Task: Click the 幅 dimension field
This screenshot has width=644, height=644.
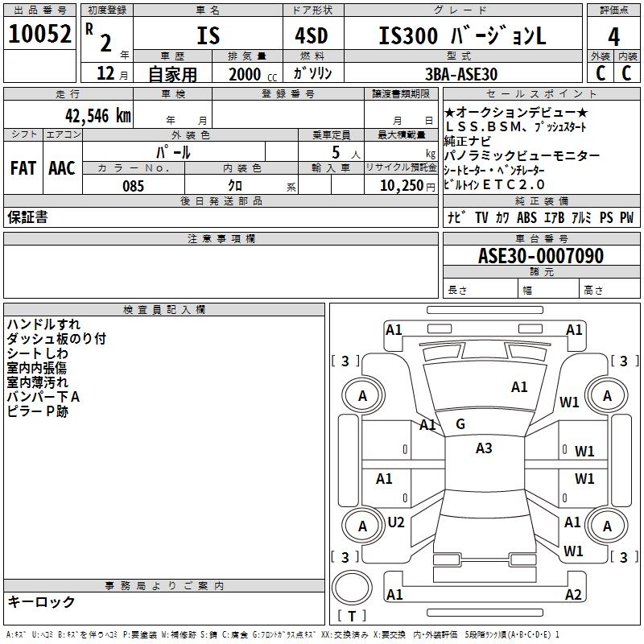Action: pos(549,290)
